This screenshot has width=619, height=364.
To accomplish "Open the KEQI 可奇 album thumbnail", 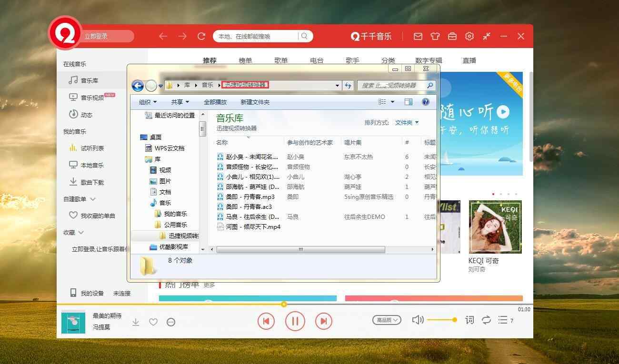I will (495, 226).
